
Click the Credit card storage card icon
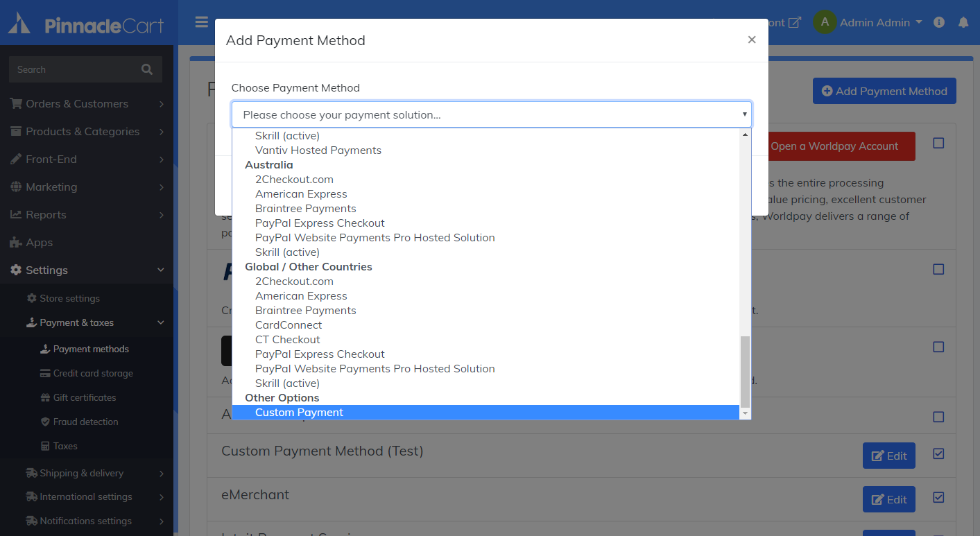[45, 373]
